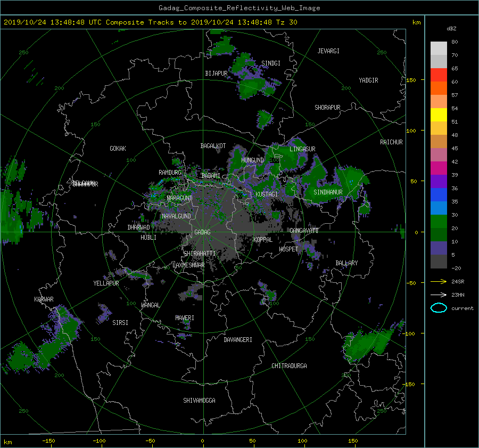The height and width of the screenshot is (448, 479).
Task: Click the SHIVAMOGGA town label
Action: (x=199, y=400)
